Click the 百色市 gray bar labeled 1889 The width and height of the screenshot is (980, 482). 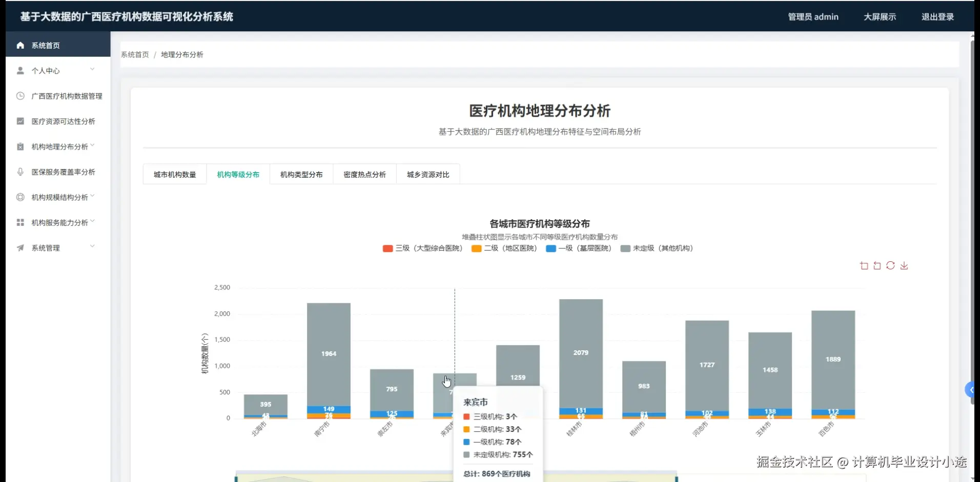tap(833, 360)
